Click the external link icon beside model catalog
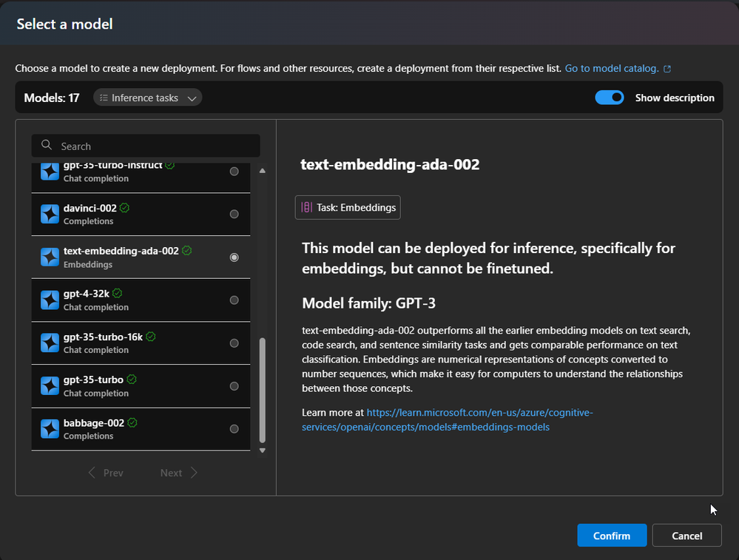 pos(667,69)
